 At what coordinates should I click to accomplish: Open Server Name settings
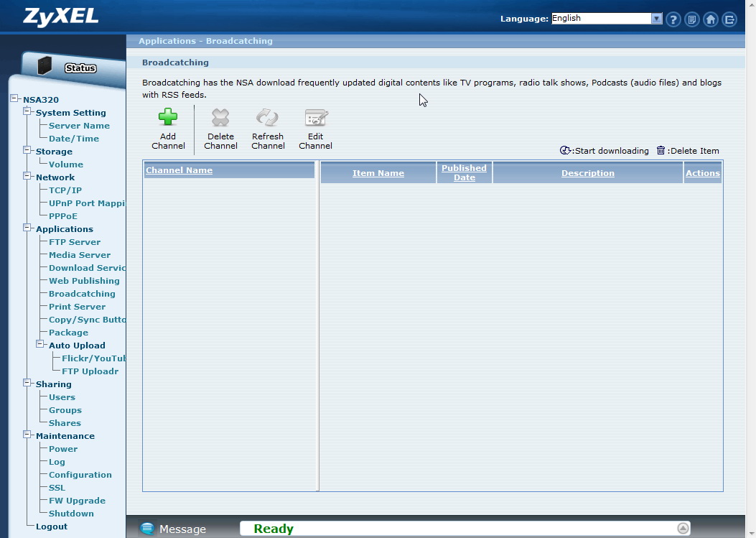pos(79,126)
